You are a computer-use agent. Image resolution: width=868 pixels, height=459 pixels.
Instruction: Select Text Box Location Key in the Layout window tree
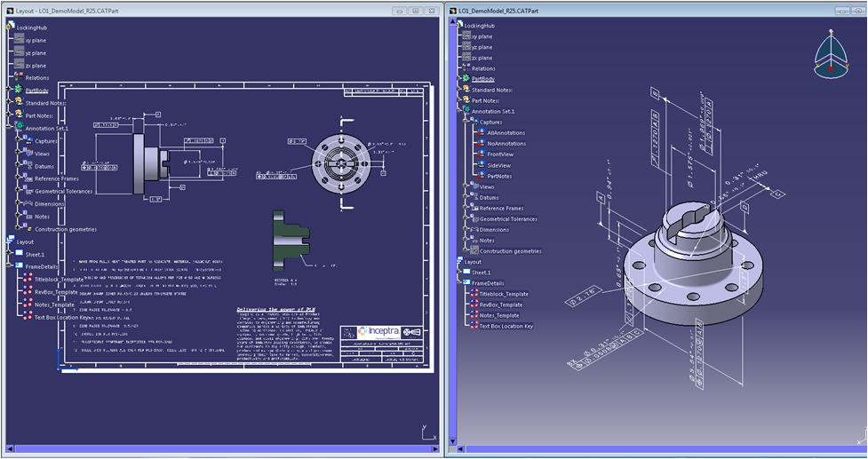click(62, 317)
